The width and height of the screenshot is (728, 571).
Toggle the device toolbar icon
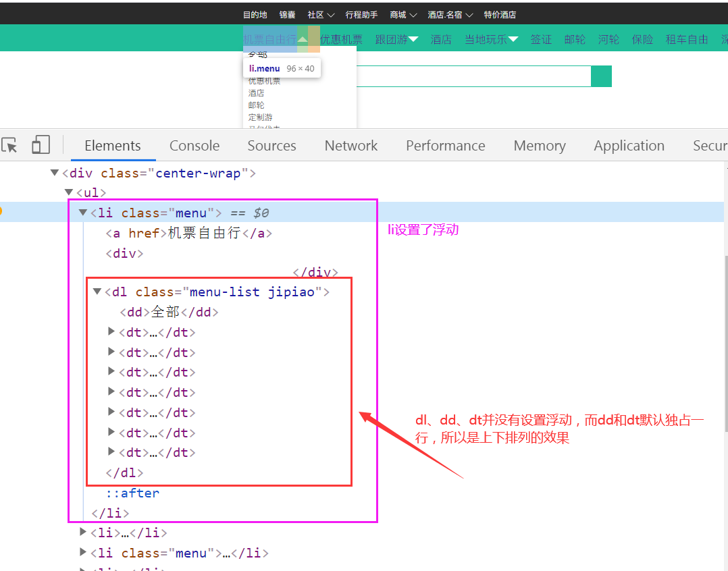coord(41,144)
